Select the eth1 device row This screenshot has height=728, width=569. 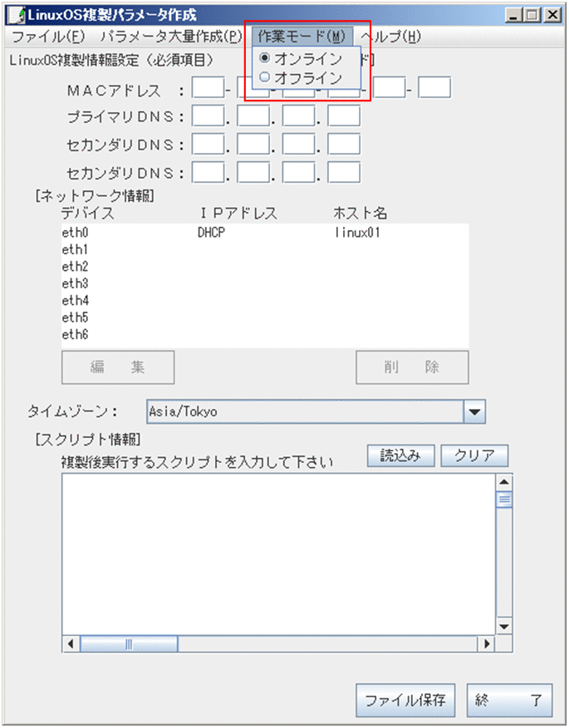click(x=265, y=249)
